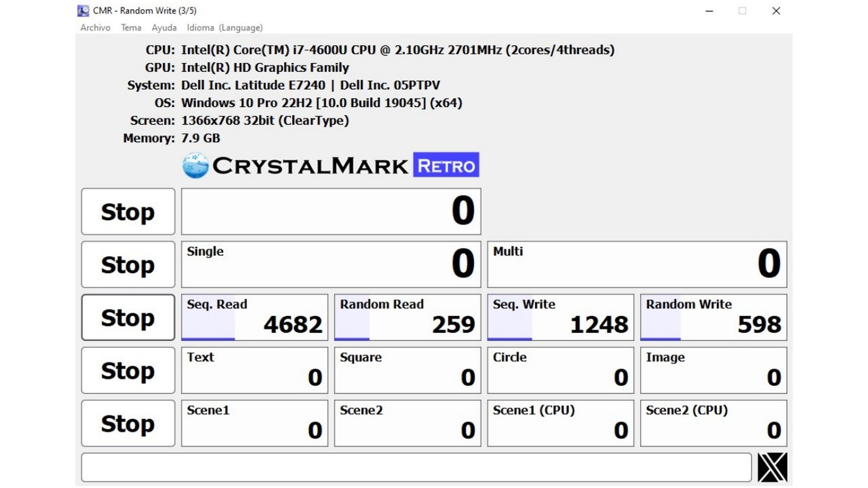This screenshot has width=868, height=488.
Task: Stop the overall benchmark run (top Stop button)
Action: coord(128,211)
